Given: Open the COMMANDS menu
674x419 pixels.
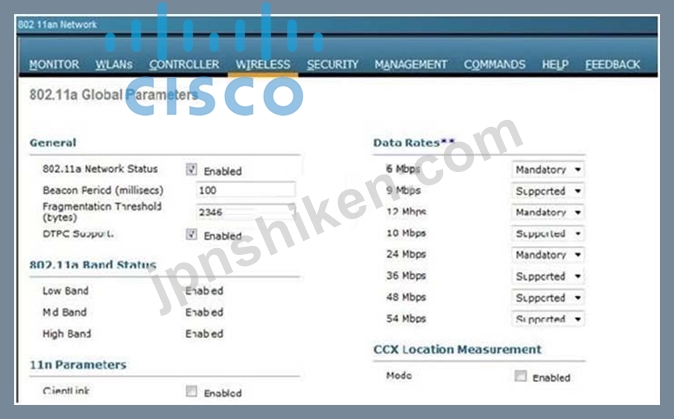Looking at the screenshot, I should (x=494, y=64).
